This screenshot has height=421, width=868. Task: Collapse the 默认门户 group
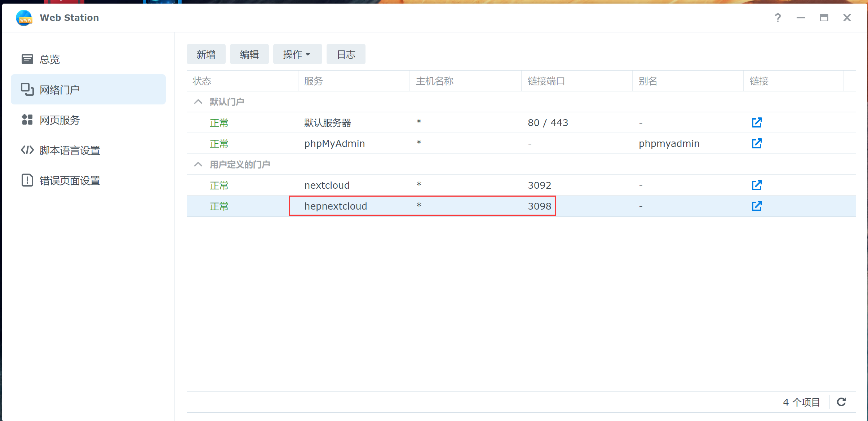point(198,102)
